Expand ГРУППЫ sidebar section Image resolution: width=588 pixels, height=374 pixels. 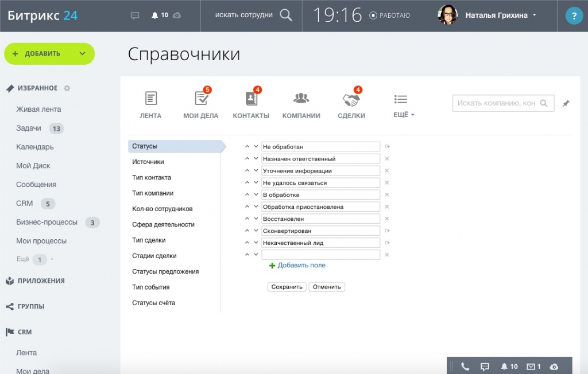pyautogui.click(x=31, y=306)
